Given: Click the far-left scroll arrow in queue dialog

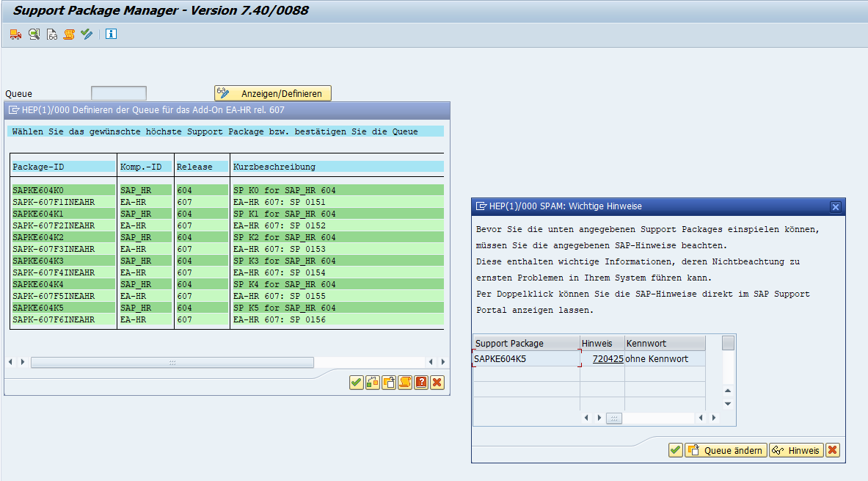Looking at the screenshot, I should coord(10,362).
